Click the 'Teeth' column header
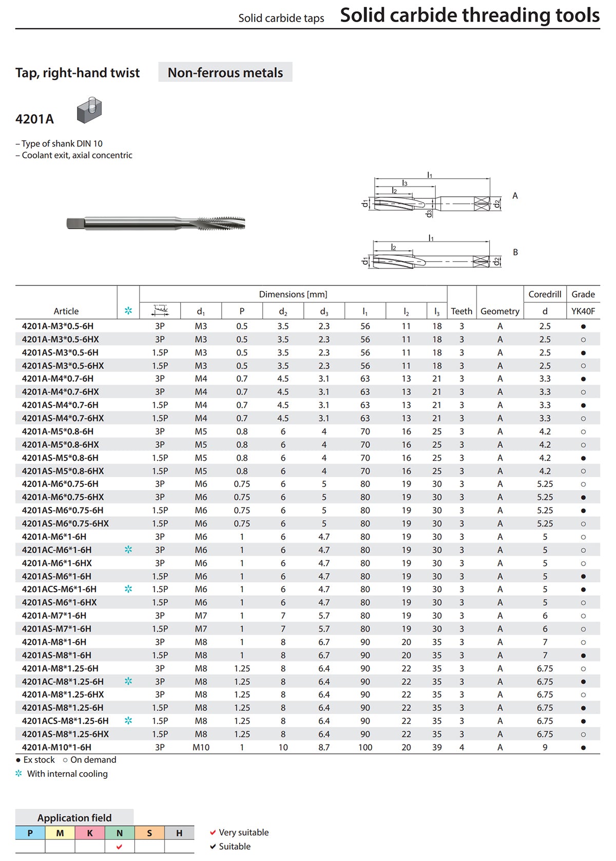The image size is (616, 861). [x=461, y=311]
